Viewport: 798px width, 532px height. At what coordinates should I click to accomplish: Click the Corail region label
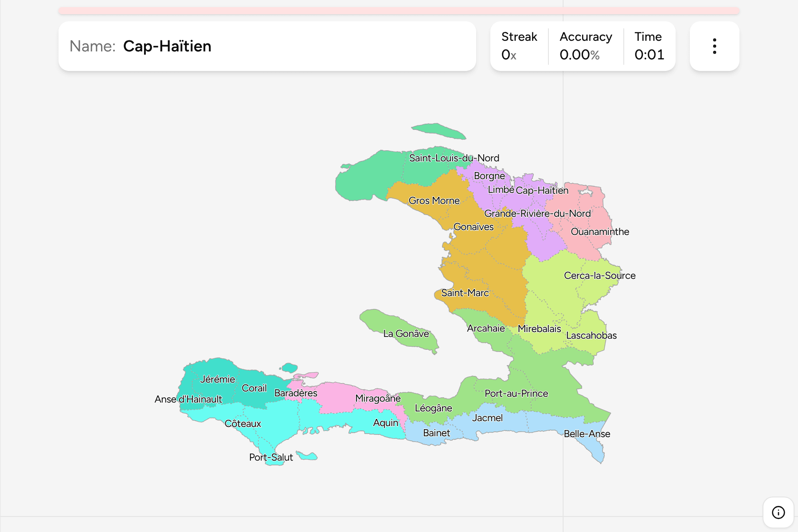click(x=254, y=388)
